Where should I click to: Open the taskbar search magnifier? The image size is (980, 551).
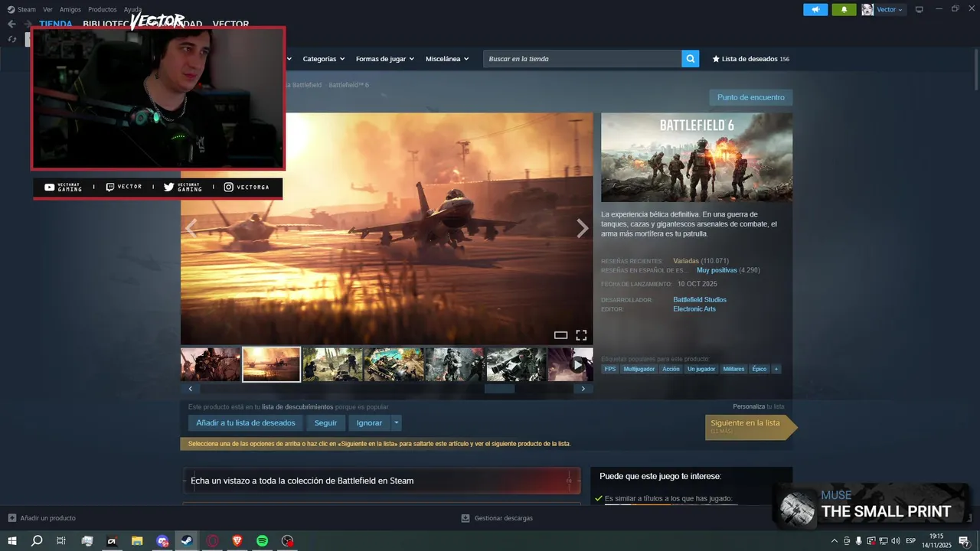[37, 541]
